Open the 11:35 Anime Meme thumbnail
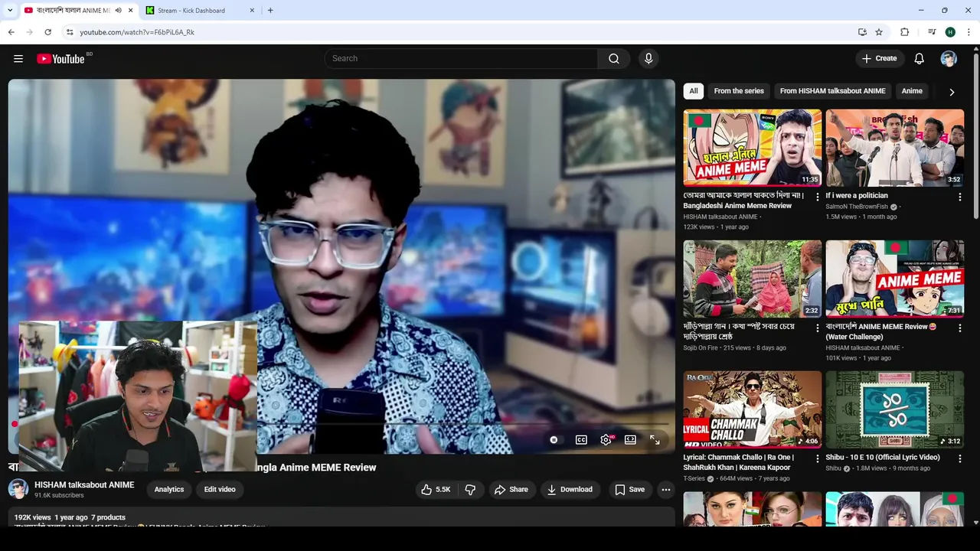This screenshot has width=980, height=551. pos(753,148)
